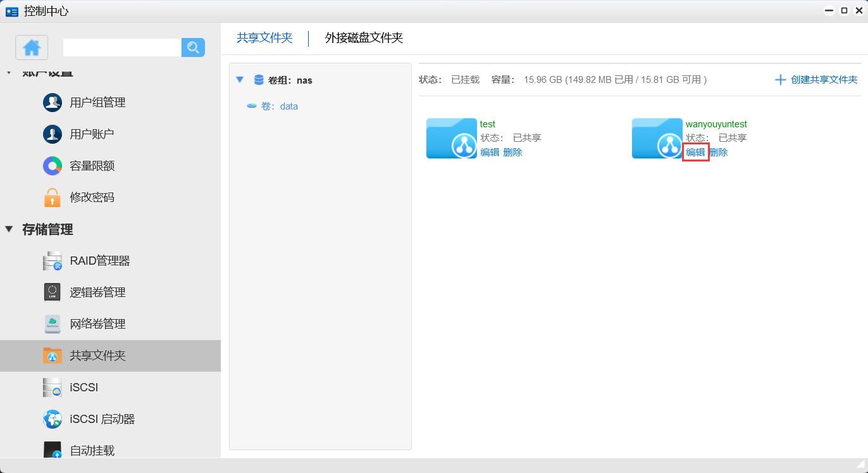Click 删除 under the test folder
This screenshot has height=473, width=868.
[x=512, y=153]
